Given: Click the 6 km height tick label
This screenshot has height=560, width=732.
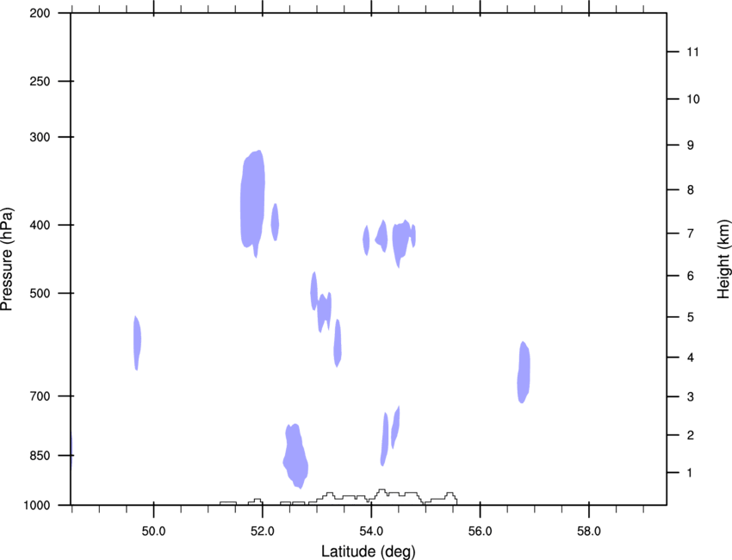Looking at the screenshot, I should [691, 276].
